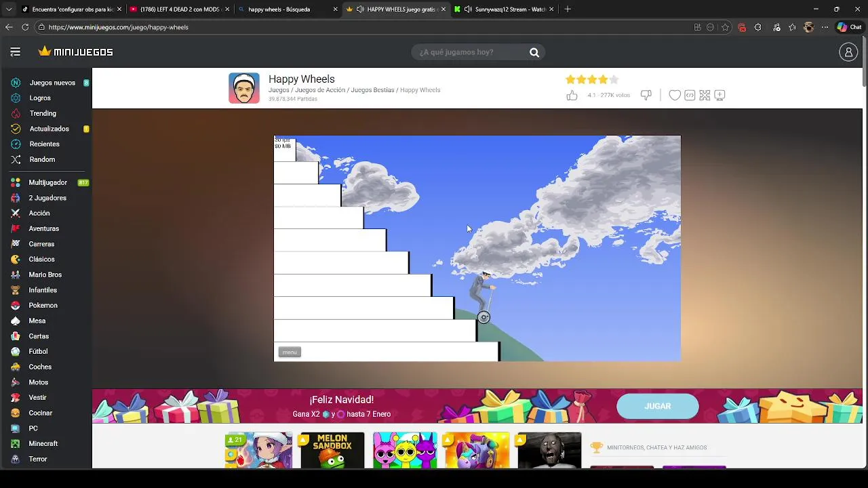Click the fullscreen expand icon
Screen dimensions: 868x488
coord(705,96)
